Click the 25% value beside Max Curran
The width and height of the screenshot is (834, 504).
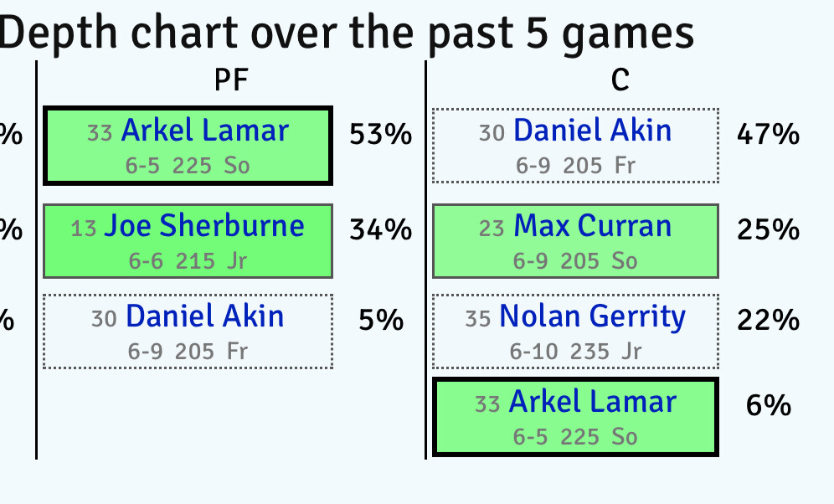(x=768, y=229)
